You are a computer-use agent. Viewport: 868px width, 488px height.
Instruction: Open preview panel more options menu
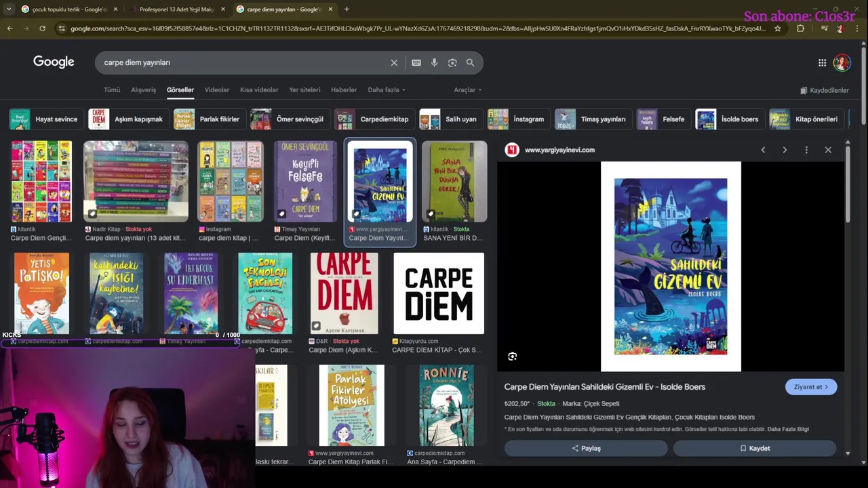(x=806, y=150)
